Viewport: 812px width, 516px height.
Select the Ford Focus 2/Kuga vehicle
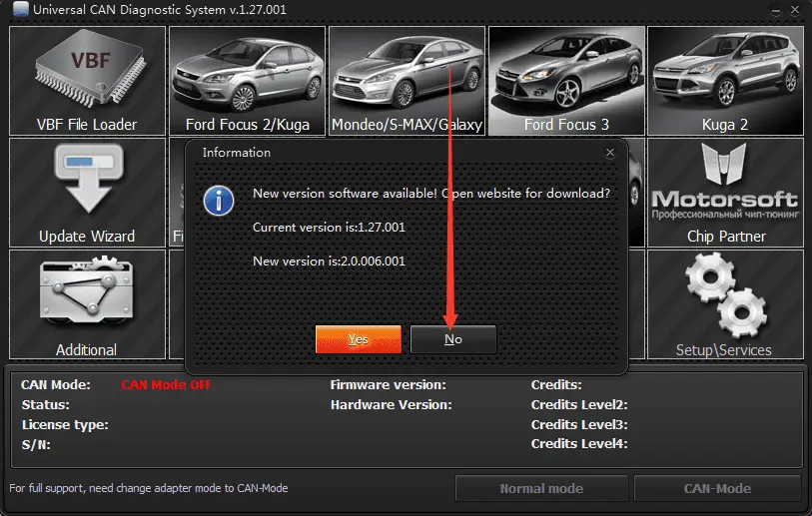247,81
